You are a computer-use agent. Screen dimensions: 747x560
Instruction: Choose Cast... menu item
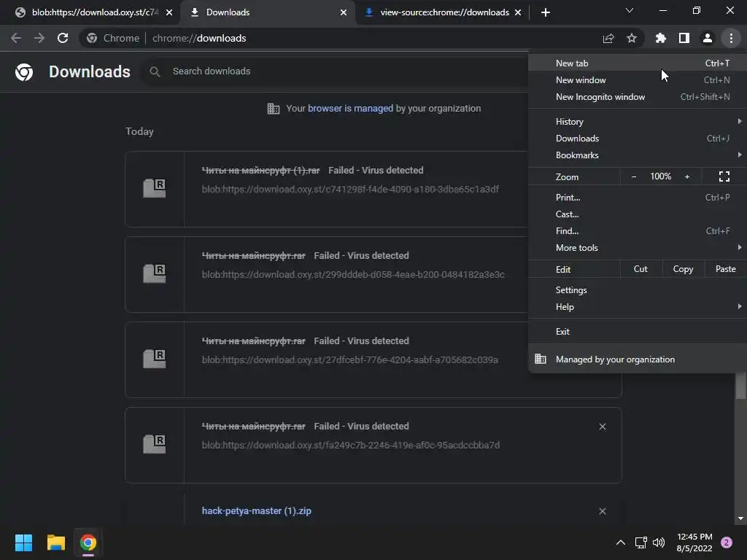638,214
